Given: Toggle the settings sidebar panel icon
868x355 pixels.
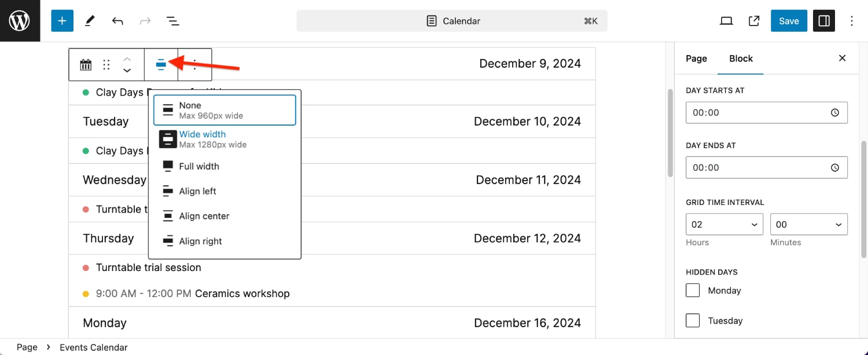Looking at the screenshot, I should point(824,21).
